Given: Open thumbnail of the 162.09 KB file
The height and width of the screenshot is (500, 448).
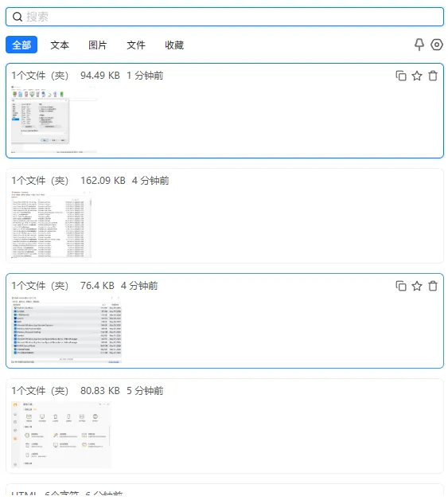Looking at the screenshot, I should [x=51, y=225].
